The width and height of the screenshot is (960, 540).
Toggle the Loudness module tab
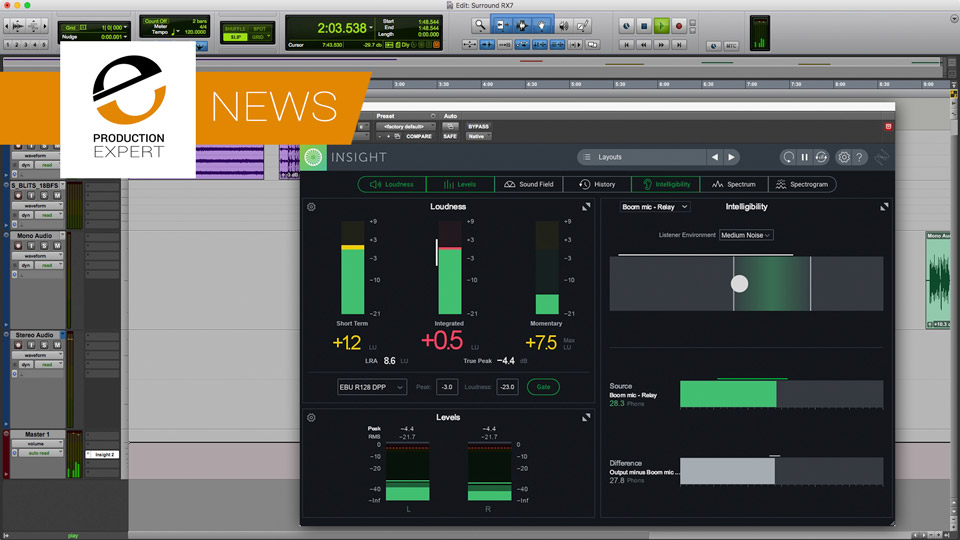tap(392, 184)
